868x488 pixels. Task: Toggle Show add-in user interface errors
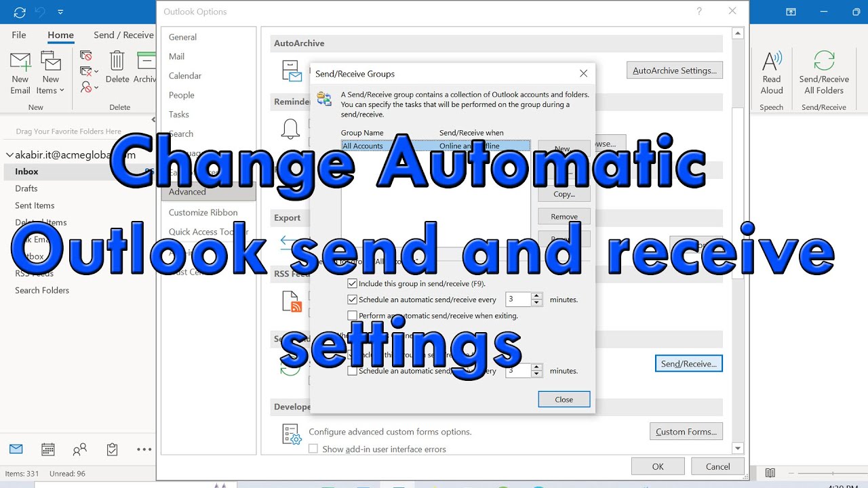pyautogui.click(x=313, y=449)
